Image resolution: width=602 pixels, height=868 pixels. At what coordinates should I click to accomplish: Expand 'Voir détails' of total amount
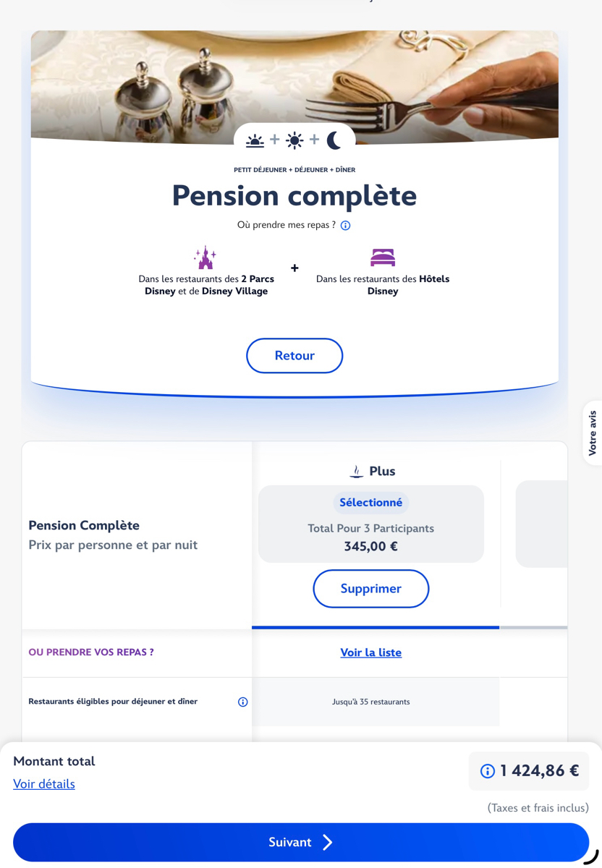pyautogui.click(x=44, y=784)
